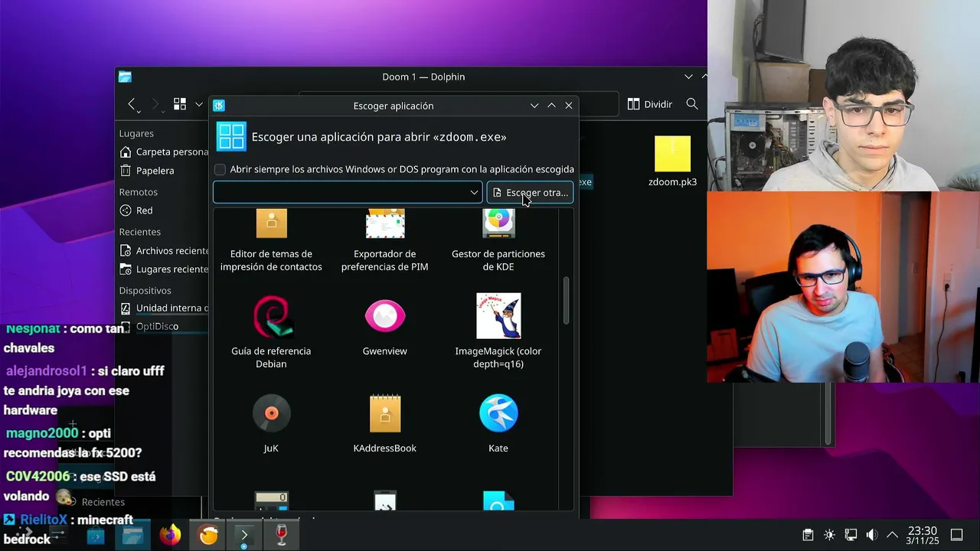
Task: Open search in Dolphin toolbar
Action: pos(692,104)
